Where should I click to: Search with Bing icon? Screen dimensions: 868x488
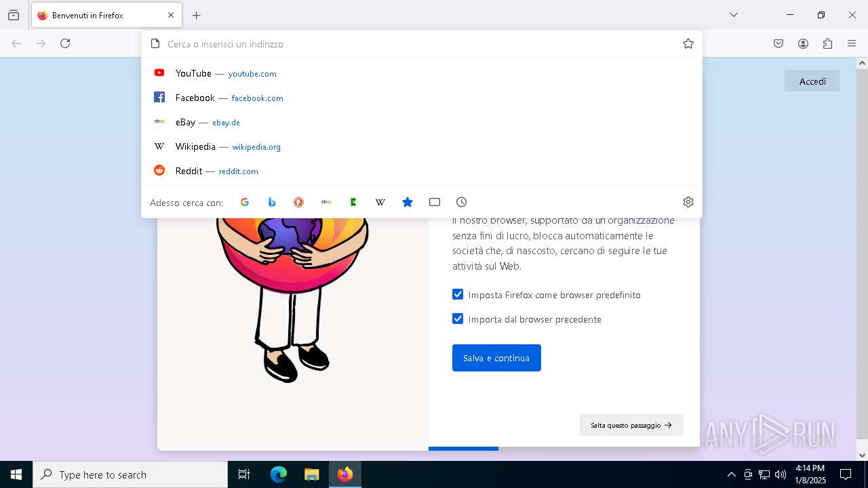pos(272,202)
